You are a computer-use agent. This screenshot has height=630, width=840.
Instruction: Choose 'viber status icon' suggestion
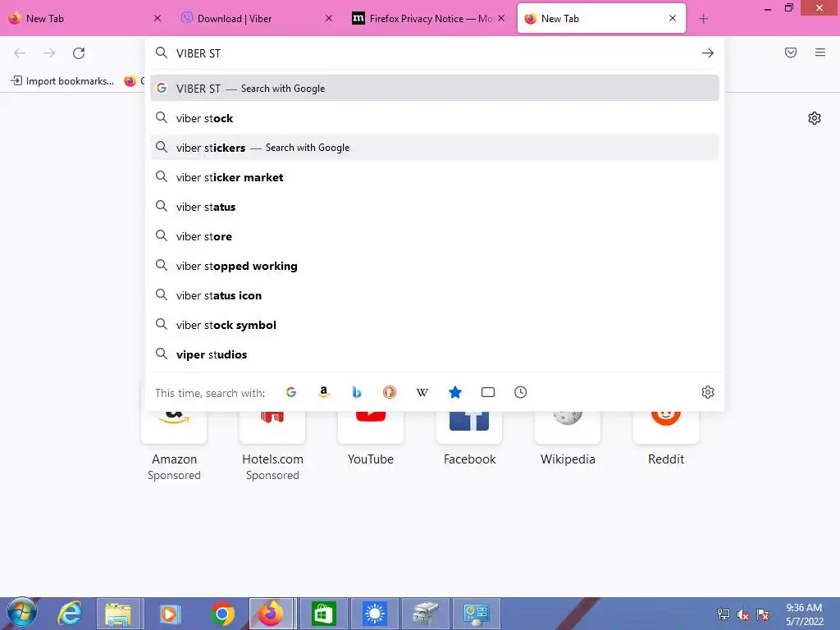[x=435, y=295]
